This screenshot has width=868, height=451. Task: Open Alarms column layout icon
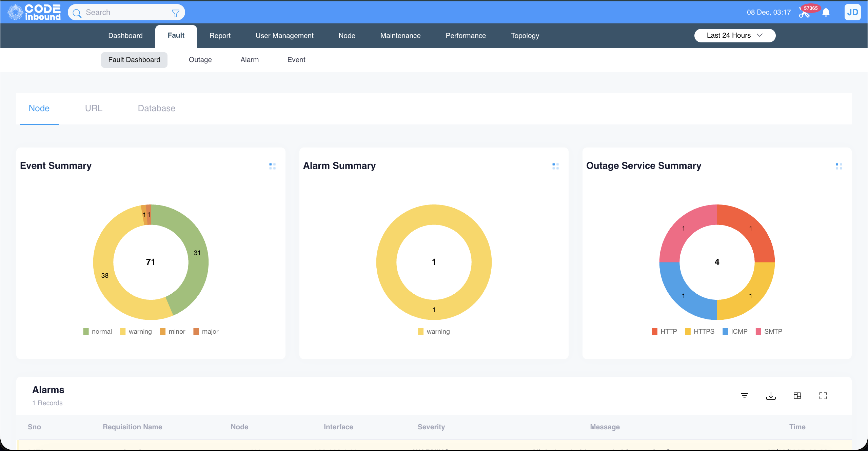pos(797,395)
